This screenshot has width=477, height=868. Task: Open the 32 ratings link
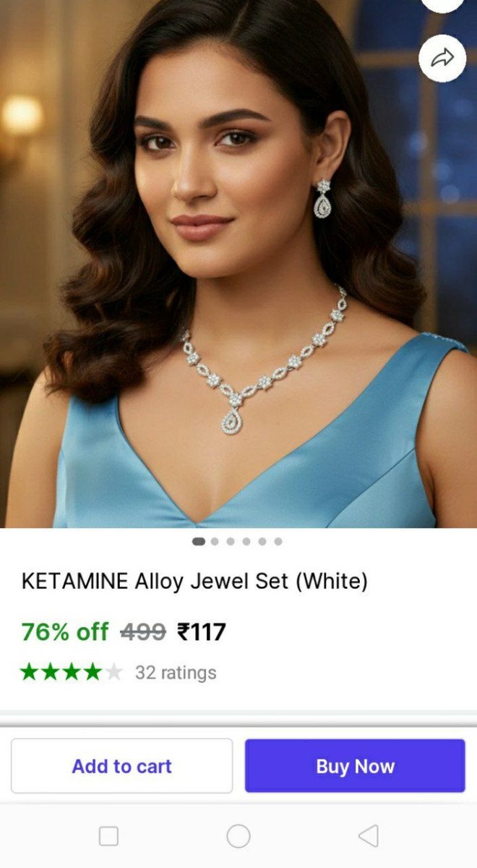[x=176, y=673]
